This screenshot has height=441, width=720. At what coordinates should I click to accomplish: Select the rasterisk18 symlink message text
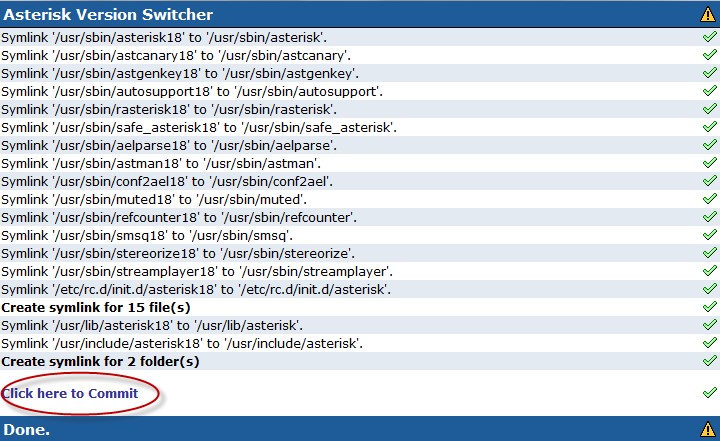(x=169, y=109)
